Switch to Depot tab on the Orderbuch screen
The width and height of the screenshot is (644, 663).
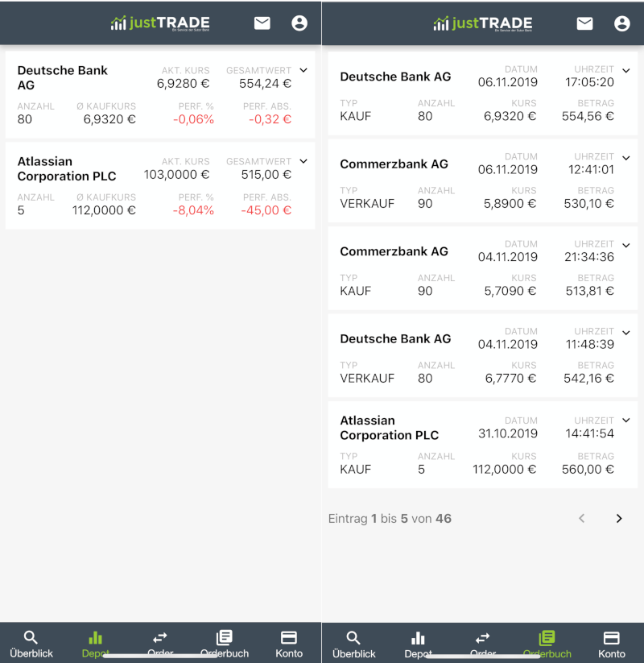click(418, 644)
